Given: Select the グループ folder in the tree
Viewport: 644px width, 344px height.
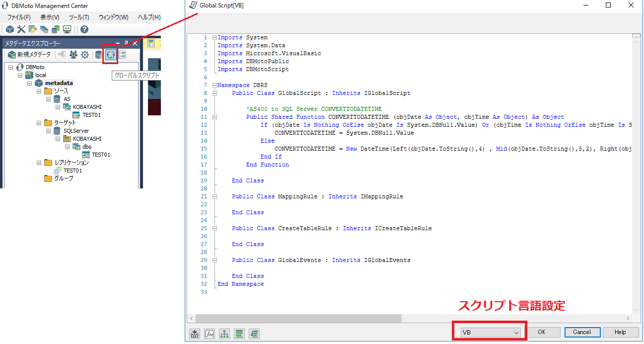Looking at the screenshot, I should pyautogui.click(x=64, y=178).
